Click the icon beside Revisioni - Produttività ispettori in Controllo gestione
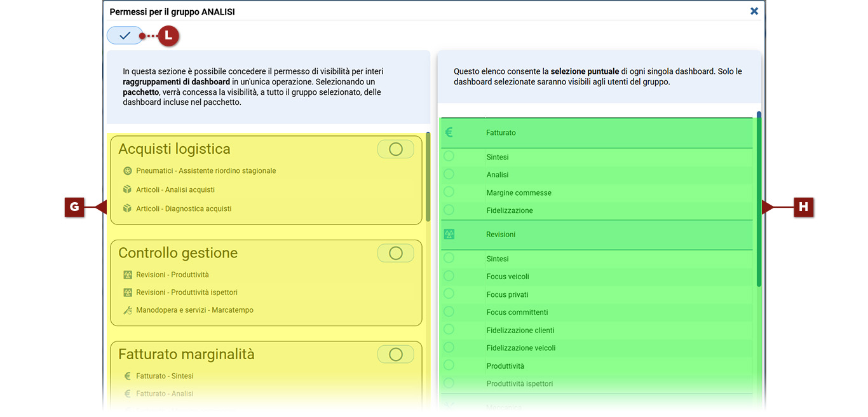The image size is (868, 417). (127, 292)
